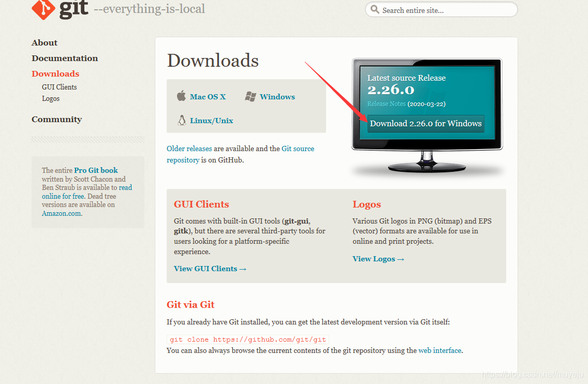Visit the Amazon.com link
This screenshot has width=588, height=384.
click(x=62, y=213)
